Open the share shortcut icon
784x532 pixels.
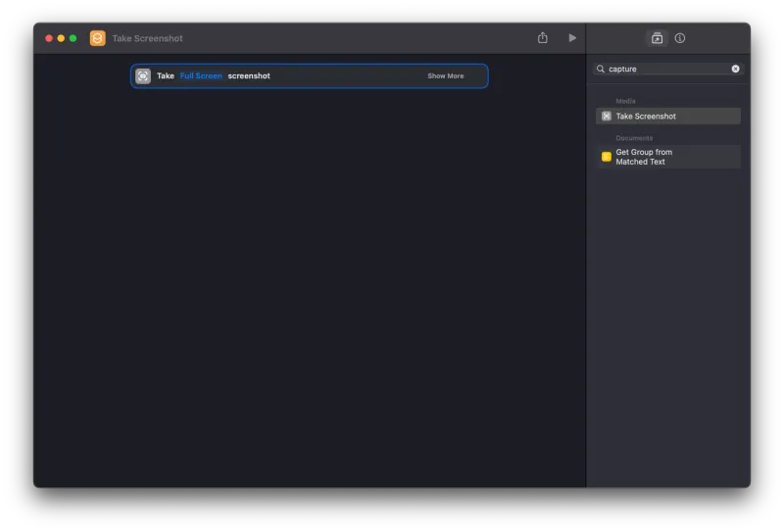coord(543,38)
